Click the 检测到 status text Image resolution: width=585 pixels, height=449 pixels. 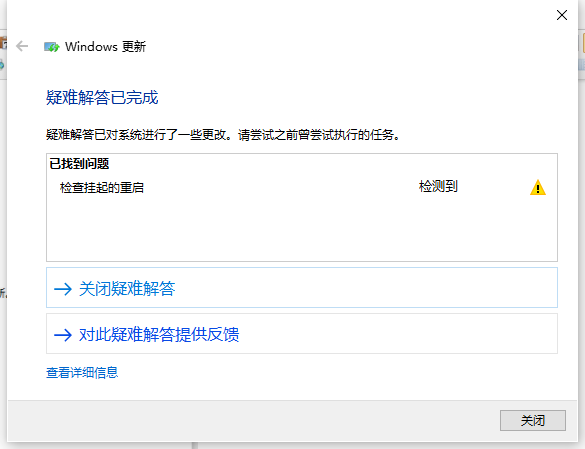(438, 186)
